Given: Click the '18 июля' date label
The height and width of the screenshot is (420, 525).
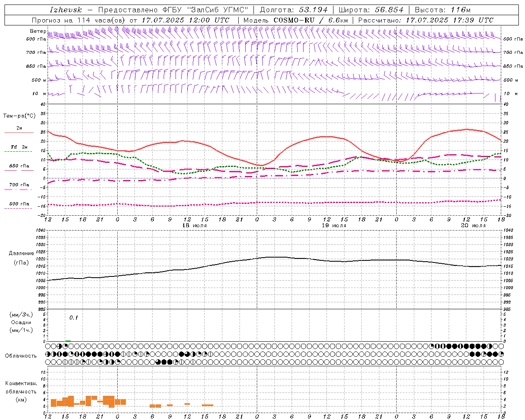Looking at the screenshot, I should (x=194, y=226).
